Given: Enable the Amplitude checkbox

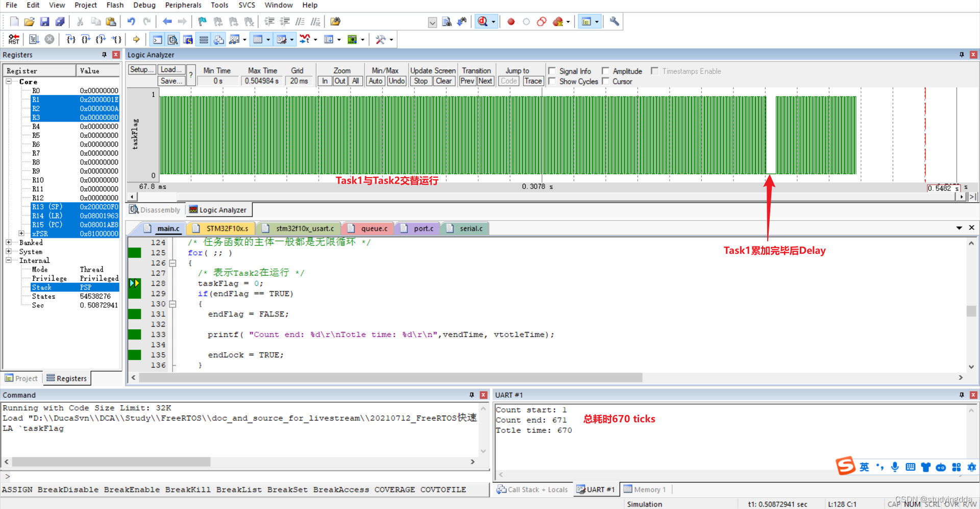Looking at the screenshot, I should pos(605,71).
